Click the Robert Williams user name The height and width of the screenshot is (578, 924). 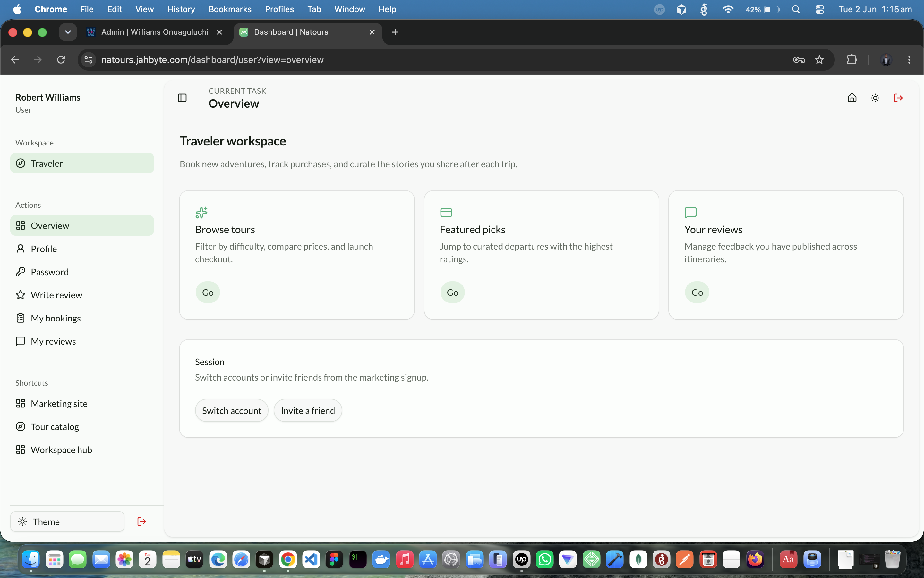coord(48,97)
